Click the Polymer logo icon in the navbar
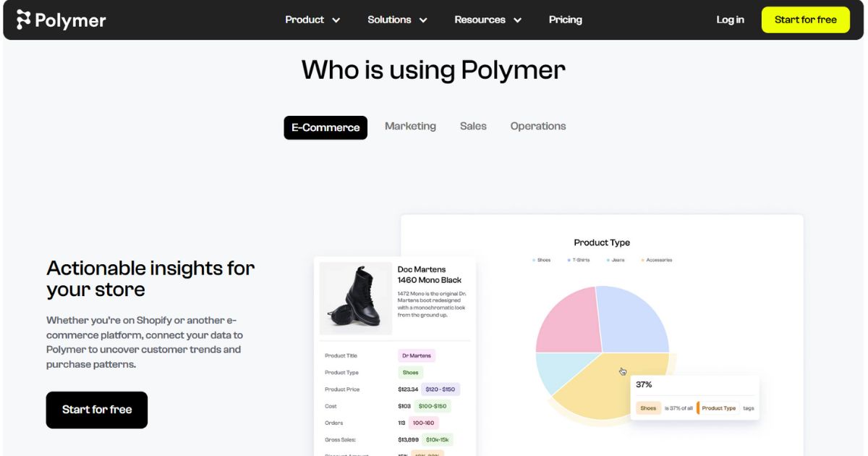 [23, 20]
